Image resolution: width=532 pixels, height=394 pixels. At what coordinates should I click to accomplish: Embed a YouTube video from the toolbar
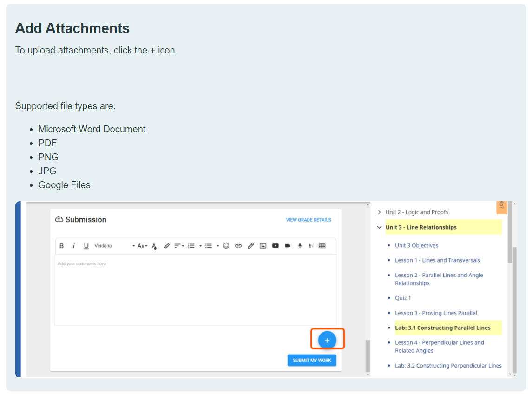pos(275,245)
